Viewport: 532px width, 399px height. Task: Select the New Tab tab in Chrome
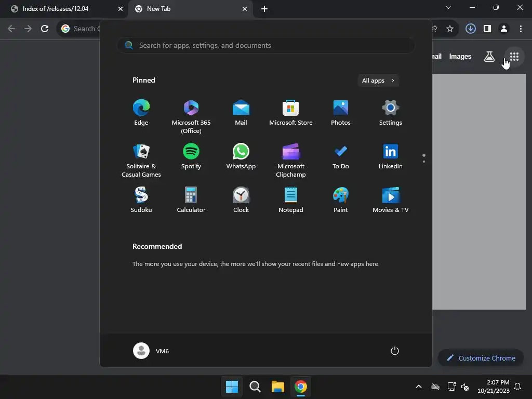click(190, 9)
